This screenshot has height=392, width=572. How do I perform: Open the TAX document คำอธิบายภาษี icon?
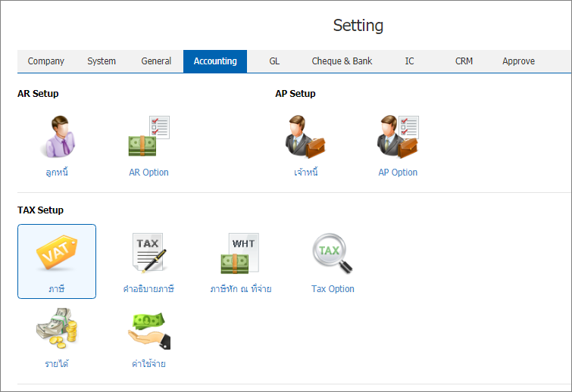coord(148,254)
